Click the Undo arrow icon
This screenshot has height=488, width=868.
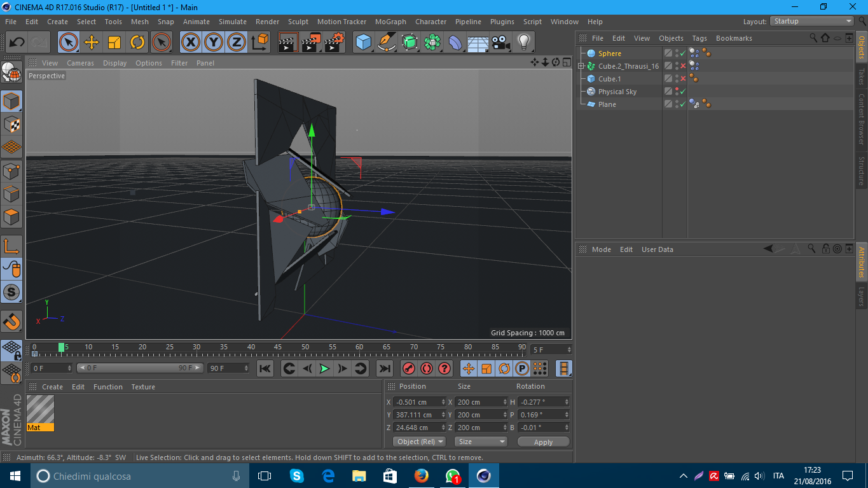point(17,43)
